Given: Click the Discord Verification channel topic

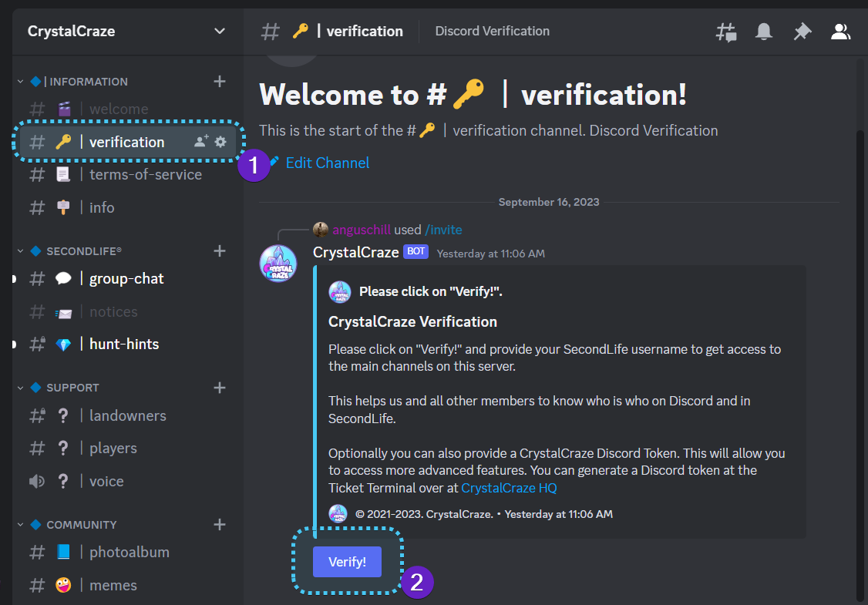Looking at the screenshot, I should [492, 31].
